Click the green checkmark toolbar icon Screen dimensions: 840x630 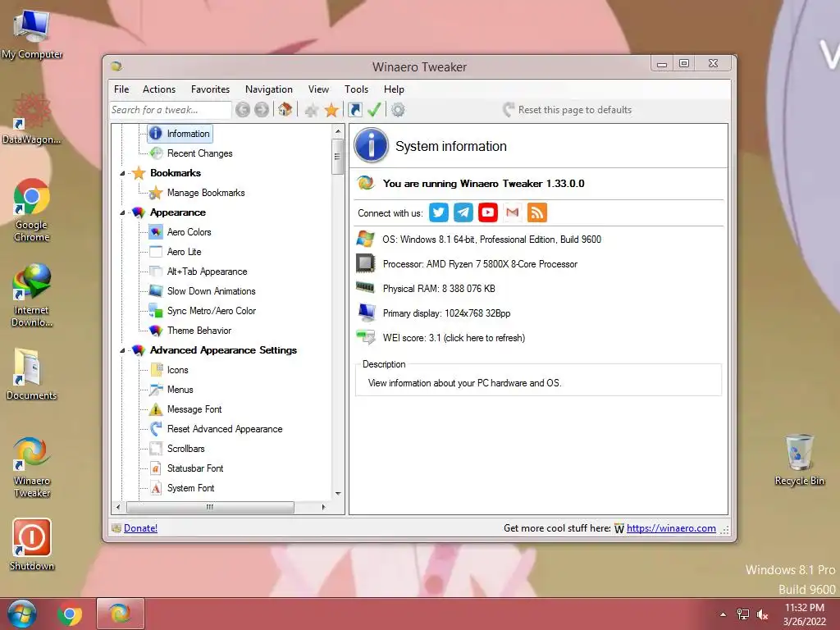[x=374, y=109]
